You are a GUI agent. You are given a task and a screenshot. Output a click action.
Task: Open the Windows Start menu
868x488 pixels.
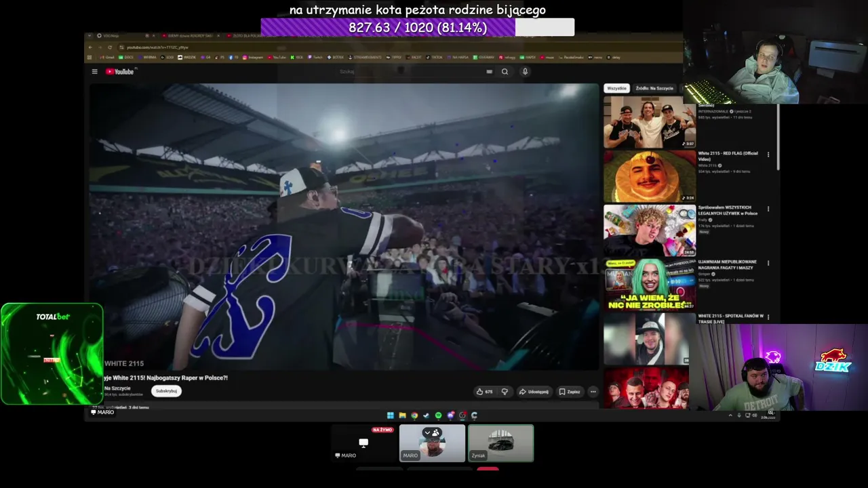390,415
